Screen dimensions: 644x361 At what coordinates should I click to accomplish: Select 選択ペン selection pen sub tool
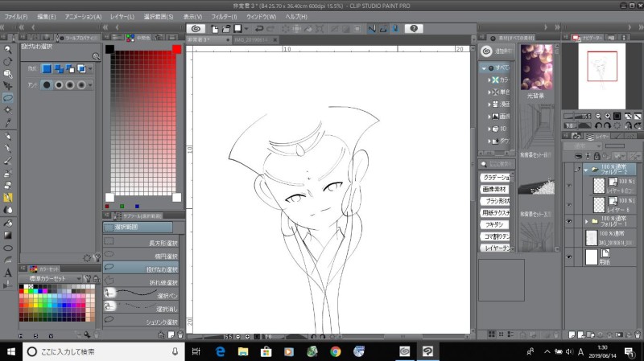(141, 295)
